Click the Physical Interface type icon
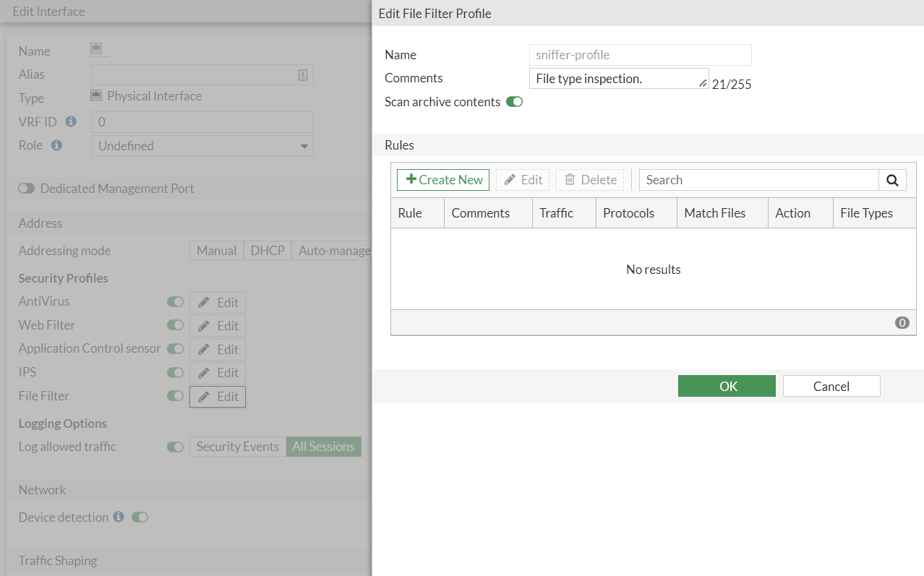 [x=96, y=96]
